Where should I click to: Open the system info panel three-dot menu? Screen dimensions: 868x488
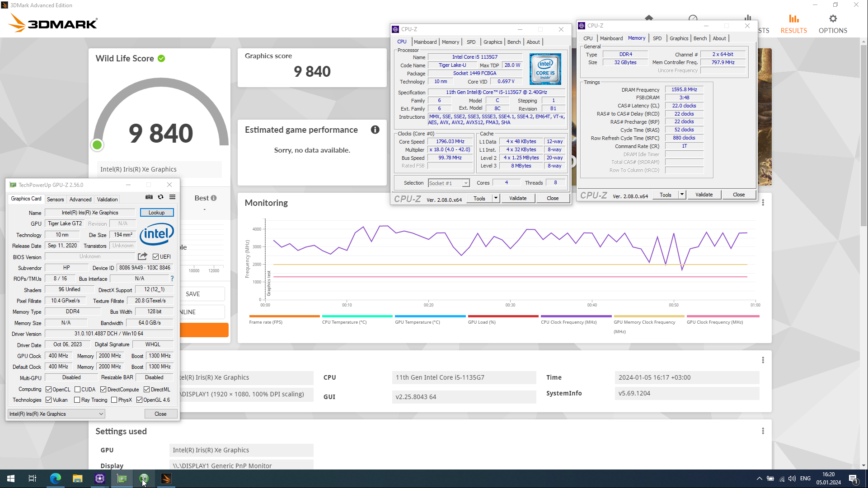click(x=763, y=360)
